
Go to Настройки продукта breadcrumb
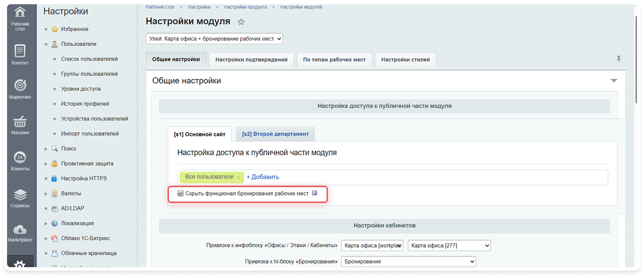tap(245, 7)
